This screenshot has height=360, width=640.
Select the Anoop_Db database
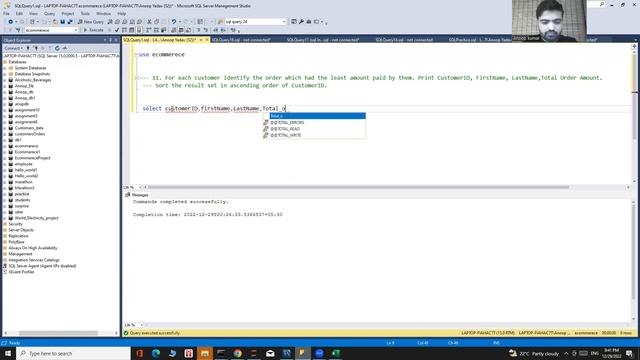click(x=24, y=86)
